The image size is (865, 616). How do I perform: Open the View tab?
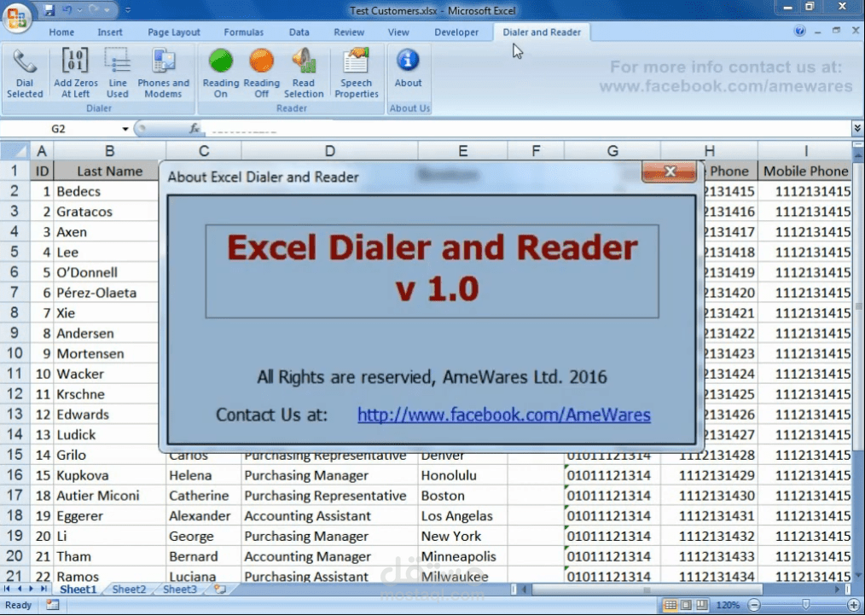click(398, 32)
